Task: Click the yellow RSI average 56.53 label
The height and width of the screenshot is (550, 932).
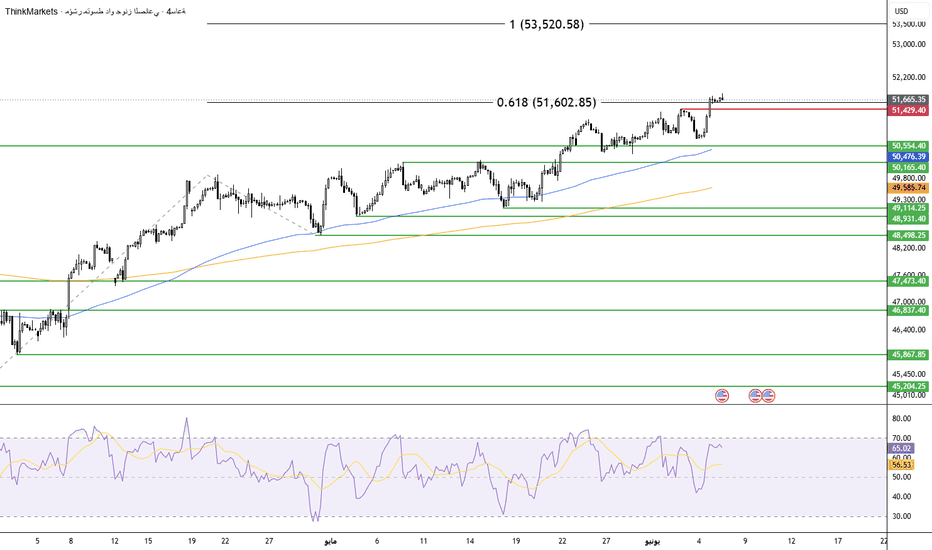Action: [902, 465]
